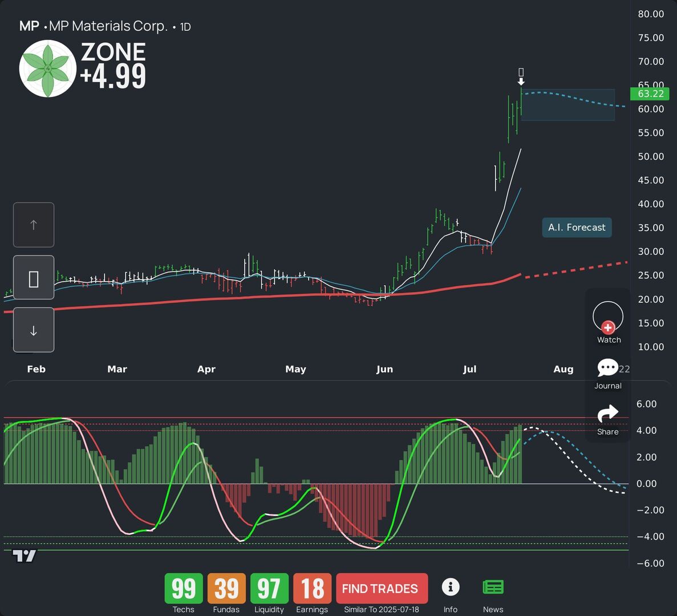Screen dimensions: 677x616
Task: Click the Jun label on the time axis
Action: click(x=384, y=369)
